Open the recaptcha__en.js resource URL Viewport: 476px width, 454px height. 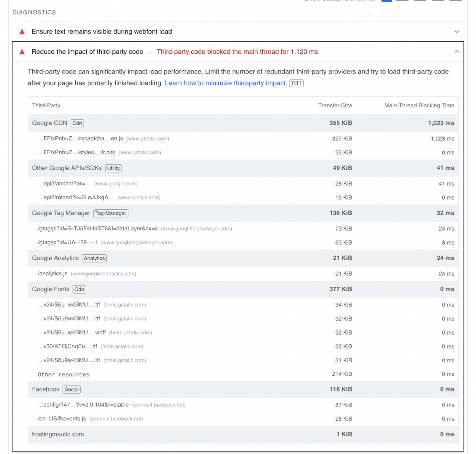point(80,139)
